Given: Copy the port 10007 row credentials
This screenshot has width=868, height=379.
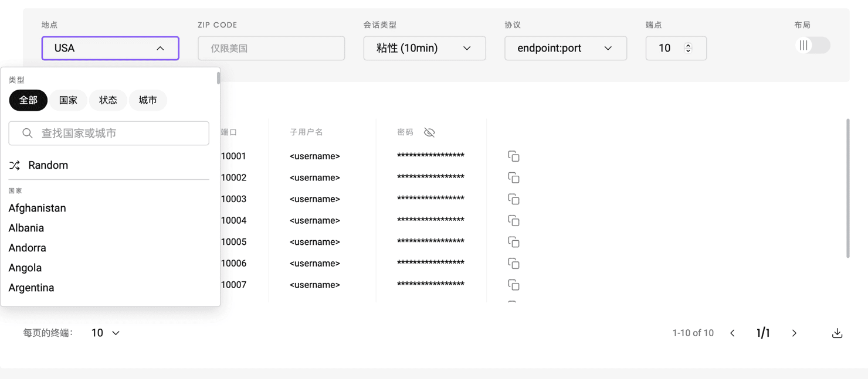Looking at the screenshot, I should [513, 285].
